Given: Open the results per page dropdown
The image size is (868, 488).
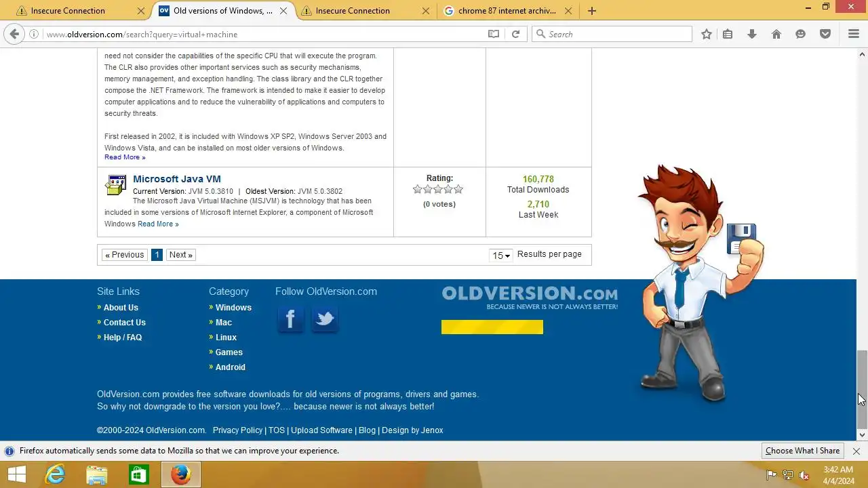Looking at the screenshot, I should [x=501, y=256].
